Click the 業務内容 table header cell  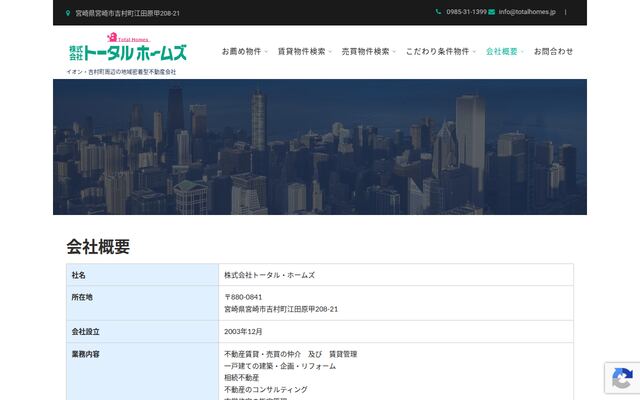(x=142, y=371)
